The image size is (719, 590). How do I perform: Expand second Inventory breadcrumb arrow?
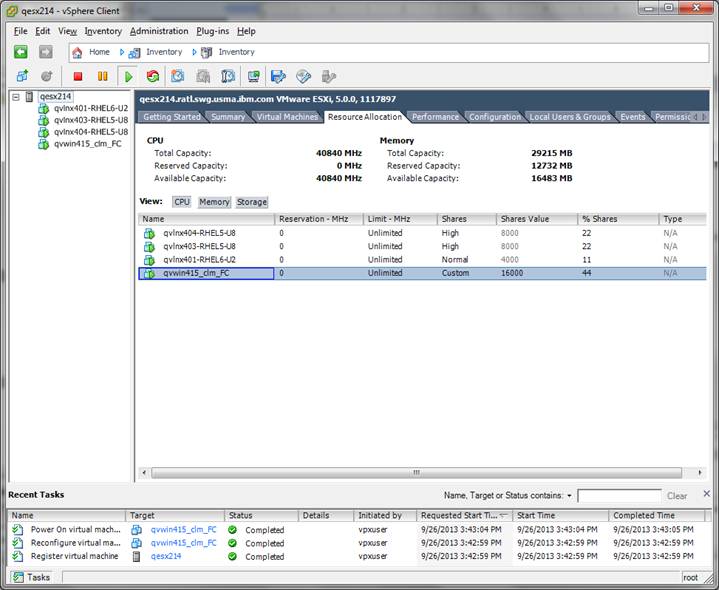pos(194,52)
